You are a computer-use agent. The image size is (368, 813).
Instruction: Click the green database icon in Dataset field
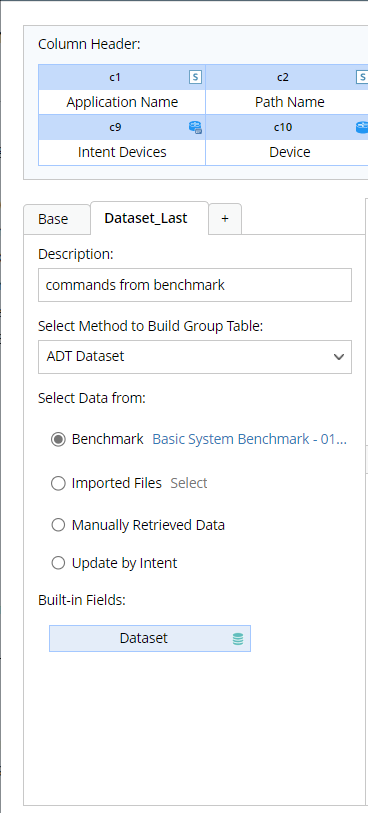tap(238, 639)
